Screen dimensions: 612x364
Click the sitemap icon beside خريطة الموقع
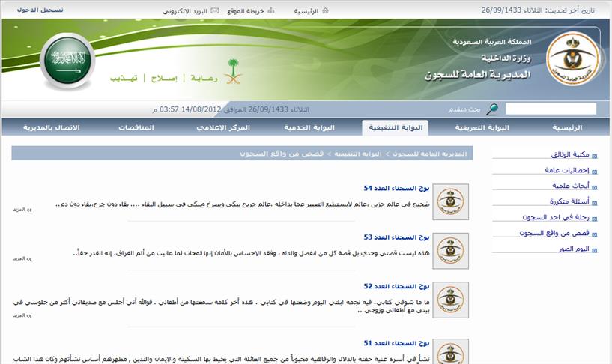pos(270,11)
